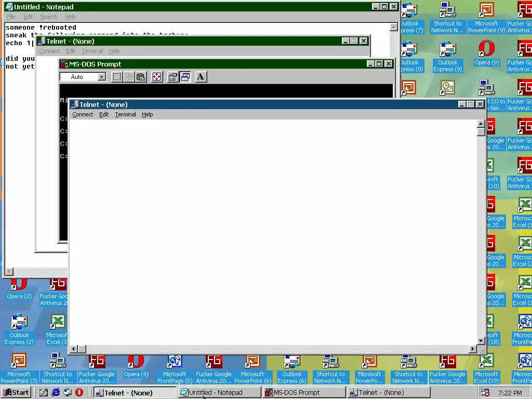532x399 pixels.
Task: Select the Opera (4) desktop shortcut
Action: tap(136, 366)
